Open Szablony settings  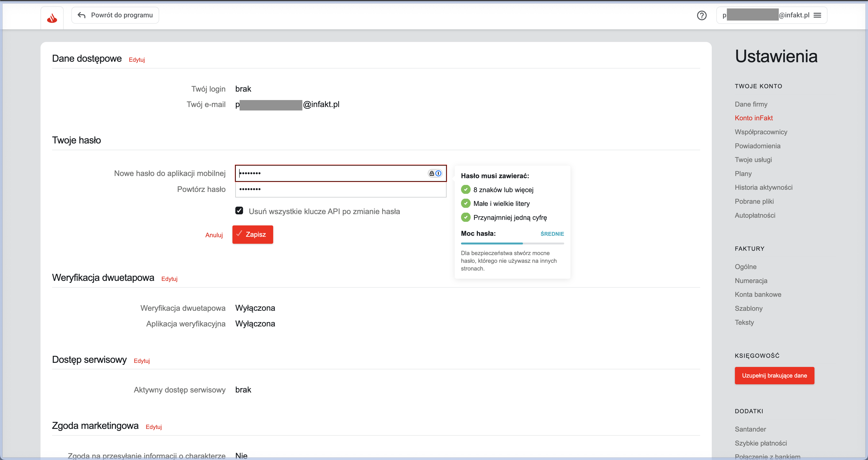(x=748, y=308)
